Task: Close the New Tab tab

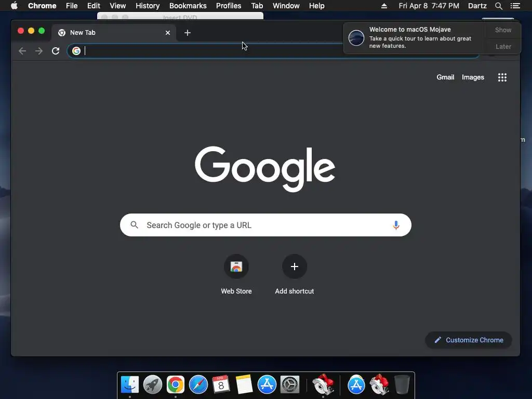Action: 168,33
